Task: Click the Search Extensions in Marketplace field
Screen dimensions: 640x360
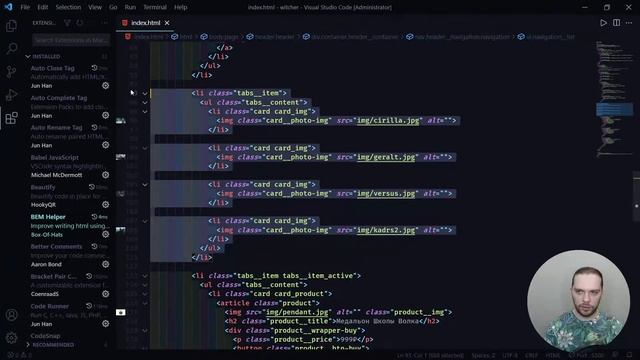Action: (71, 40)
